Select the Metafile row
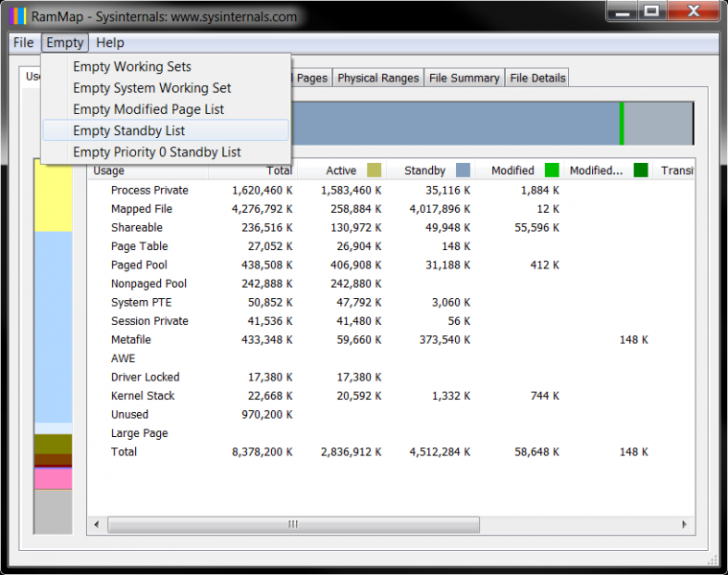728x575 pixels. tap(391, 339)
